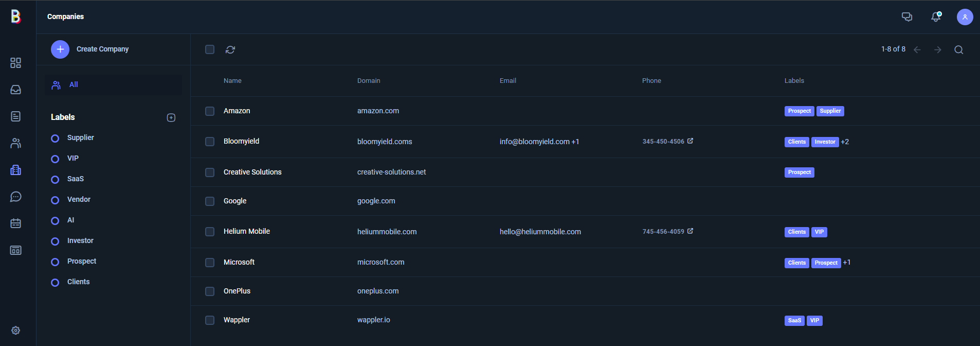Click hello@heliummobile.com email

pos(540,232)
